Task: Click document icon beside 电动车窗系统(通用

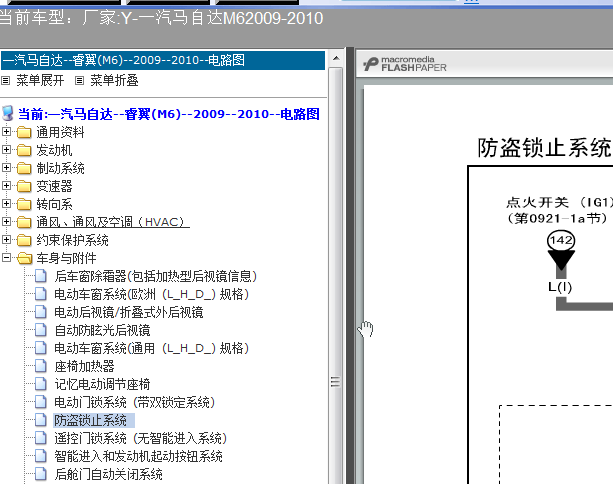Action: [x=41, y=348]
